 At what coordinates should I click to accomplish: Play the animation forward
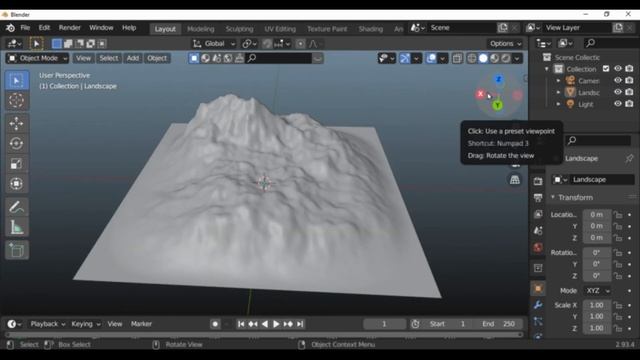click(276, 324)
